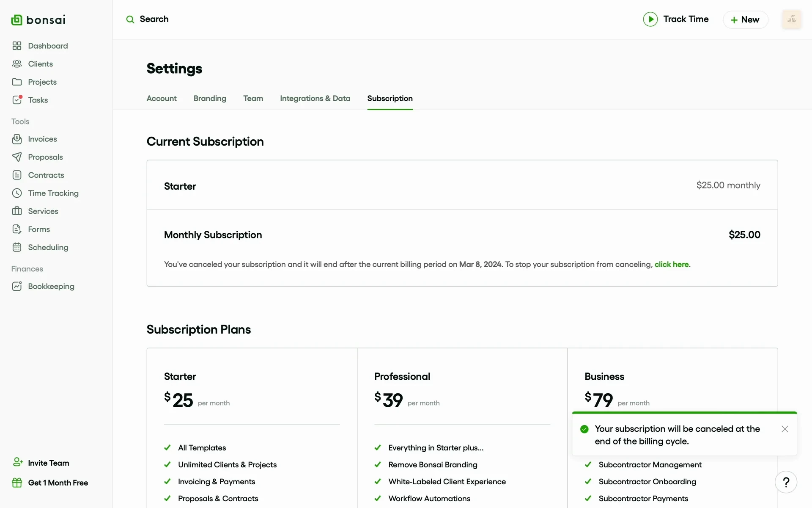Click 'White-Labeled Client Experience' feature
This screenshot has width=812, height=508.
tap(447, 481)
